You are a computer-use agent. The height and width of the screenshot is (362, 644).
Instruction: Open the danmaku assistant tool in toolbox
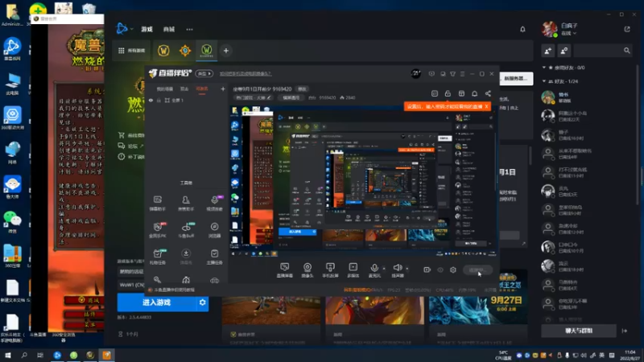click(157, 203)
